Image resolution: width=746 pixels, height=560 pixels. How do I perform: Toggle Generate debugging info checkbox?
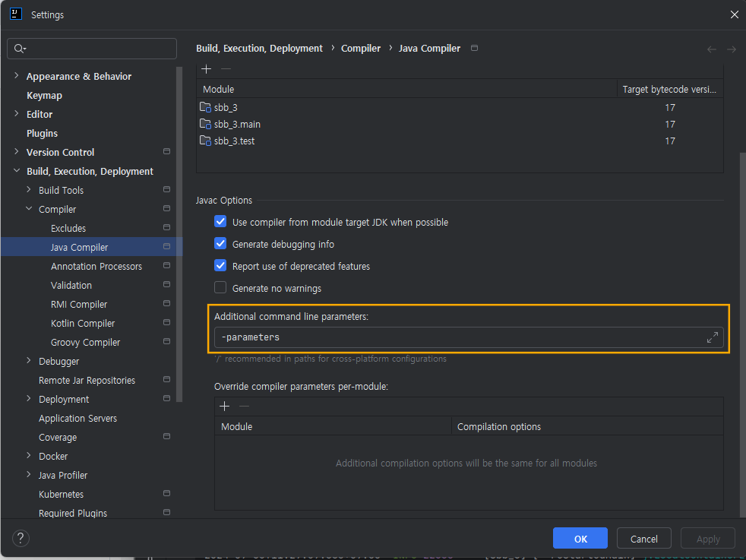[220, 244]
